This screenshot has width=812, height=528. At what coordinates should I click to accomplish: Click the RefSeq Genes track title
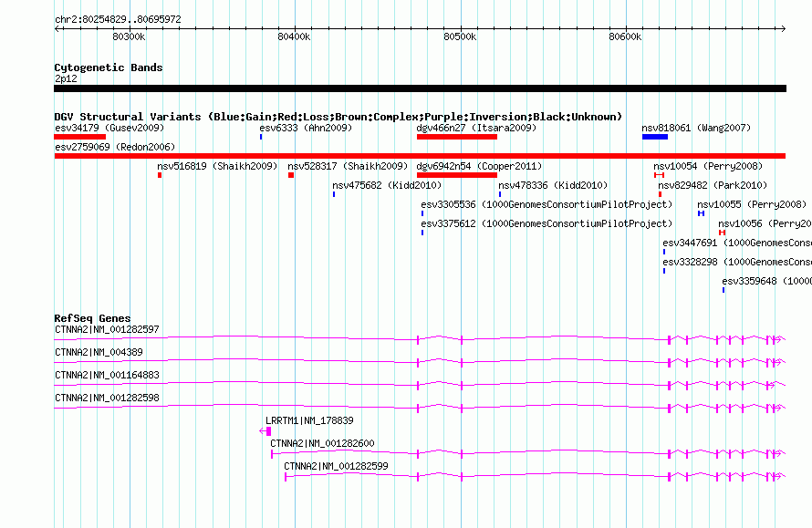click(x=92, y=318)
